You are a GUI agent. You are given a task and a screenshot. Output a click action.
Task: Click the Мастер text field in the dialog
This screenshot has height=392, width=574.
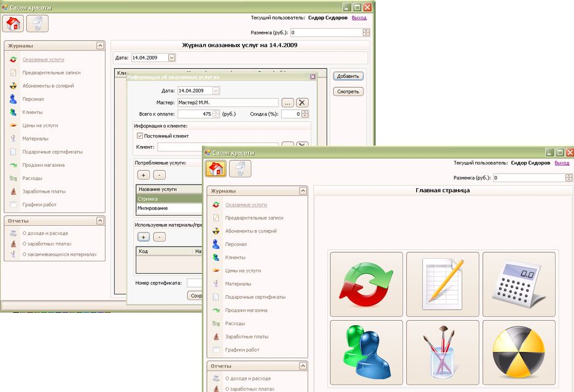pyautogui.click(x=228, y=102)
